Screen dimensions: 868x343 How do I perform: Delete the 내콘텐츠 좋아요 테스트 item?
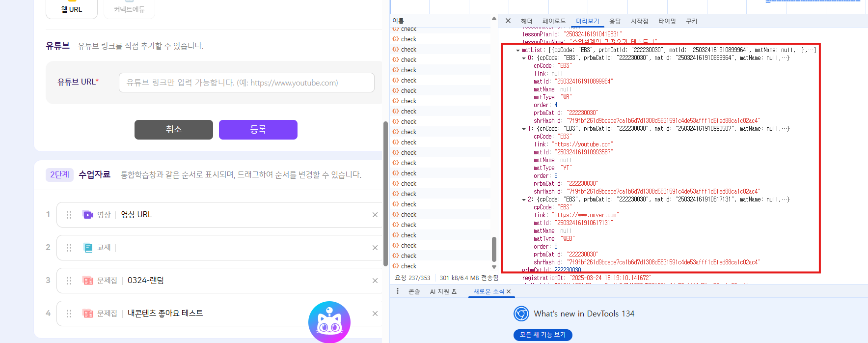(375, 314)
